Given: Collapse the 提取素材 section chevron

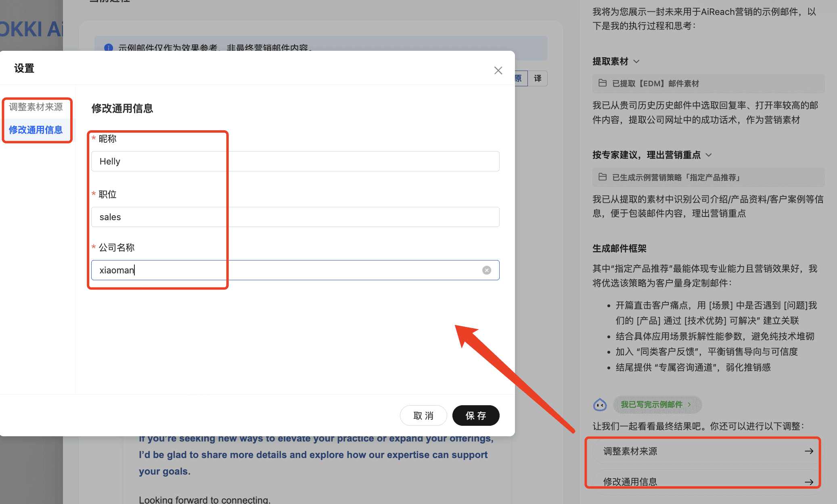Looking at the screenshot, I should coord(636,61).
